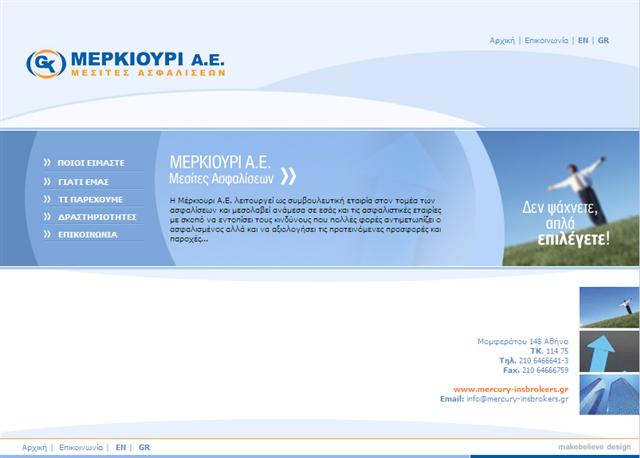Click postal code 114 75
The height and width of the screenshot is (458, 640).
point(557,351)
